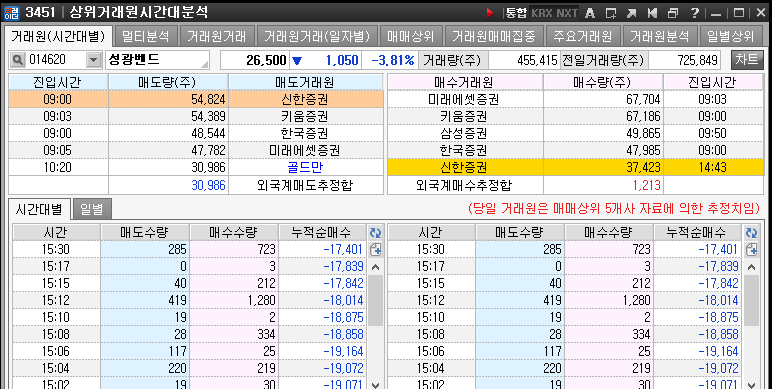Click the previous-screen bar-arrow icon
Viewport: 772px width, 389px height.
(652, 13)
